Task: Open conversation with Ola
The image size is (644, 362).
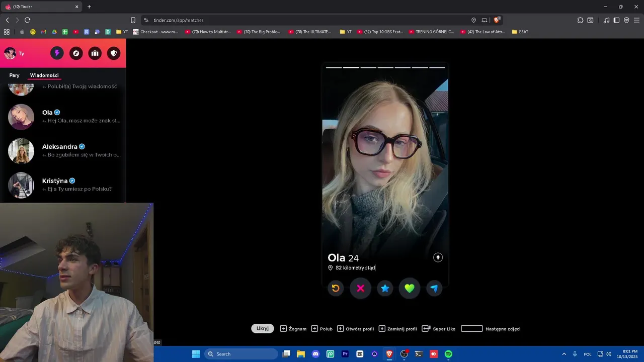Action: (x=63, y=117)
